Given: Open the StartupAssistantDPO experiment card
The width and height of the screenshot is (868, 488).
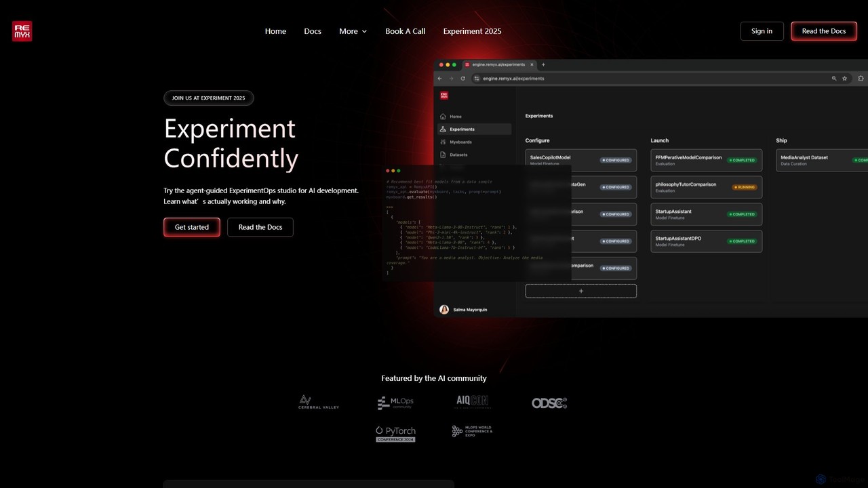Looking at the screenshot, I should (706, 241).
